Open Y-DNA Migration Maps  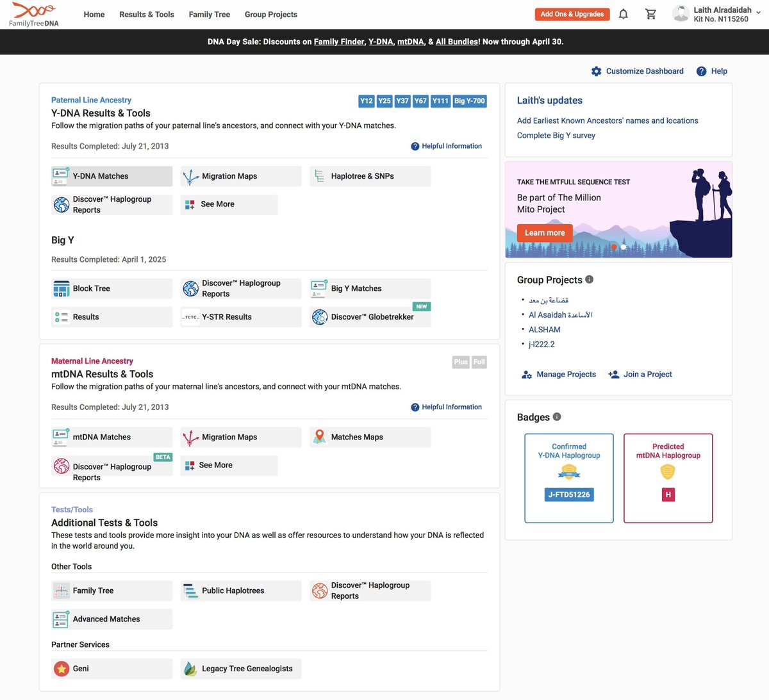pos(240,176)
